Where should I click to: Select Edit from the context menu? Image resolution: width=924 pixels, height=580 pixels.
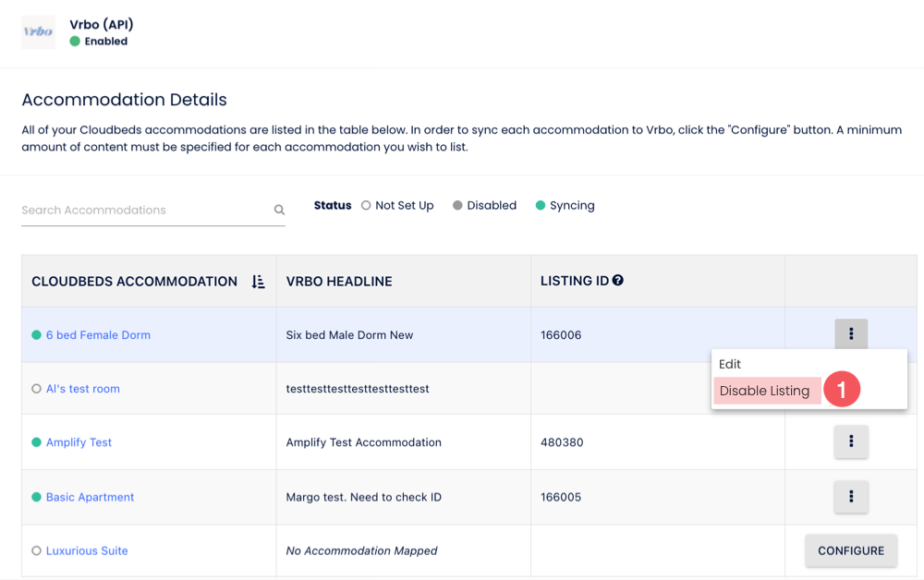pos(730,365)
